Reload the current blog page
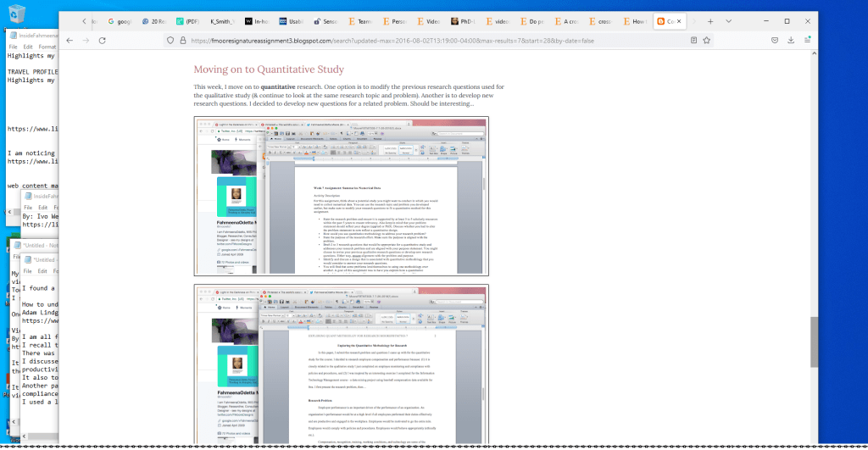This screenshot has height=450, width=868. coord(103,40)
